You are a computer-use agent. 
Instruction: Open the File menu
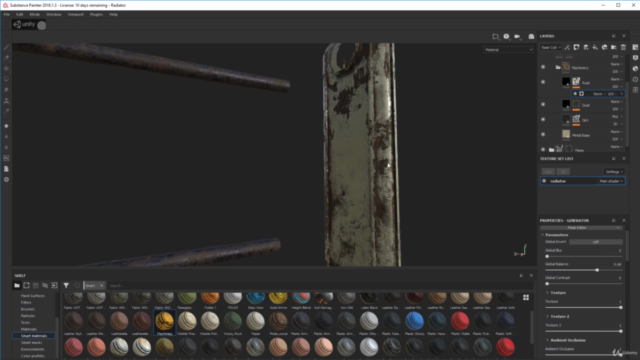[7, 14]
